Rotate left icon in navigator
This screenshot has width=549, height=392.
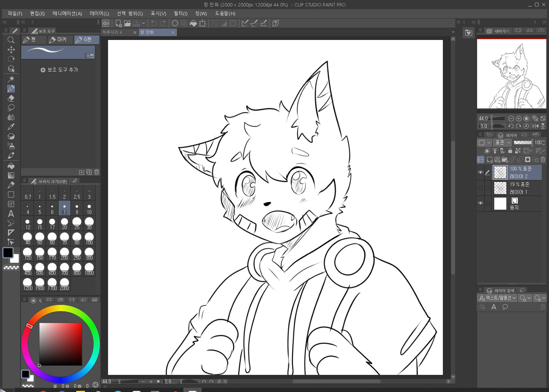pos(511,126)
